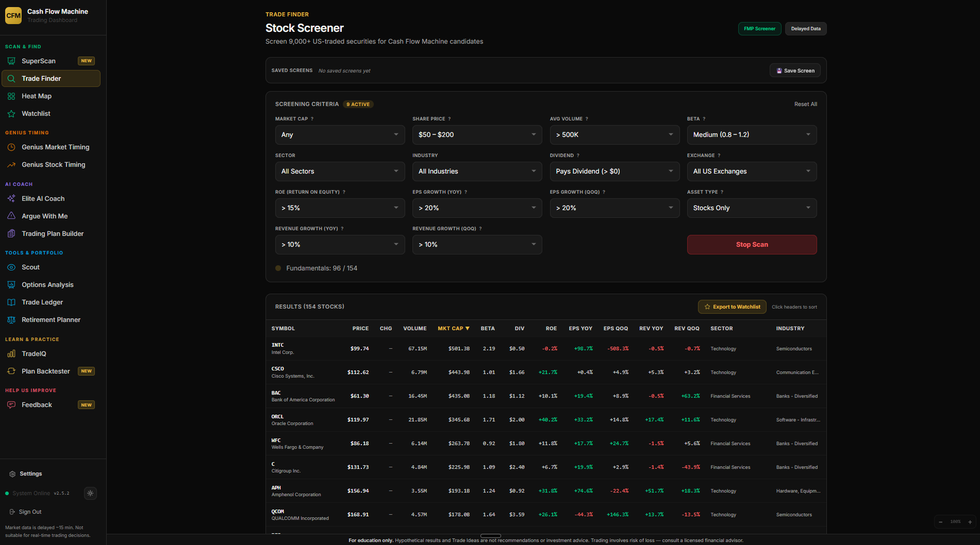Click the '9 ACTIVE' criteria badge
The image size is (980, 545).
coord(358,104)
